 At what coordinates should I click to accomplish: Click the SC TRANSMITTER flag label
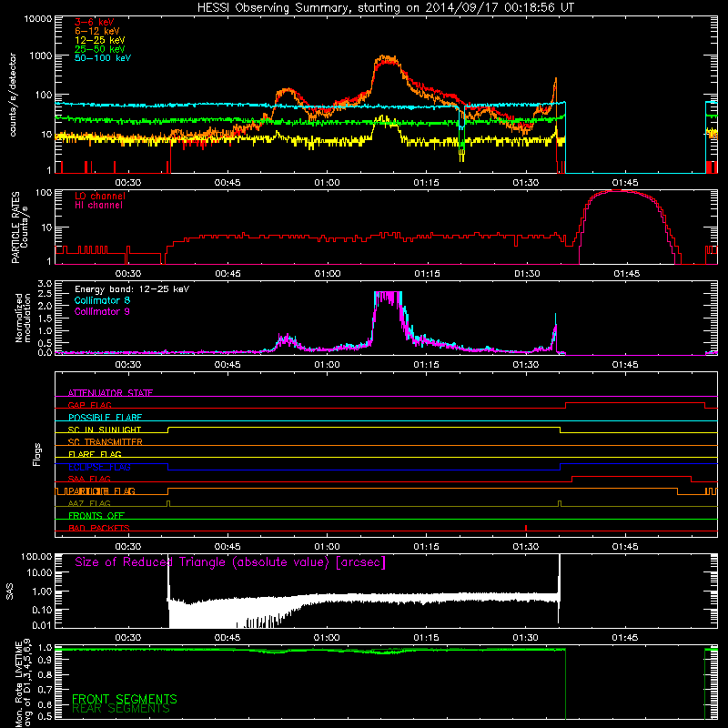click(106, 442)
